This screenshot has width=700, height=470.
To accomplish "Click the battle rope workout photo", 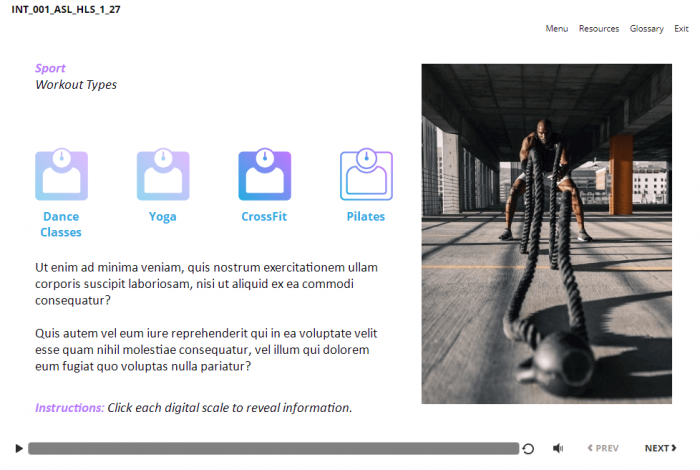I will [x=546, y=234].
